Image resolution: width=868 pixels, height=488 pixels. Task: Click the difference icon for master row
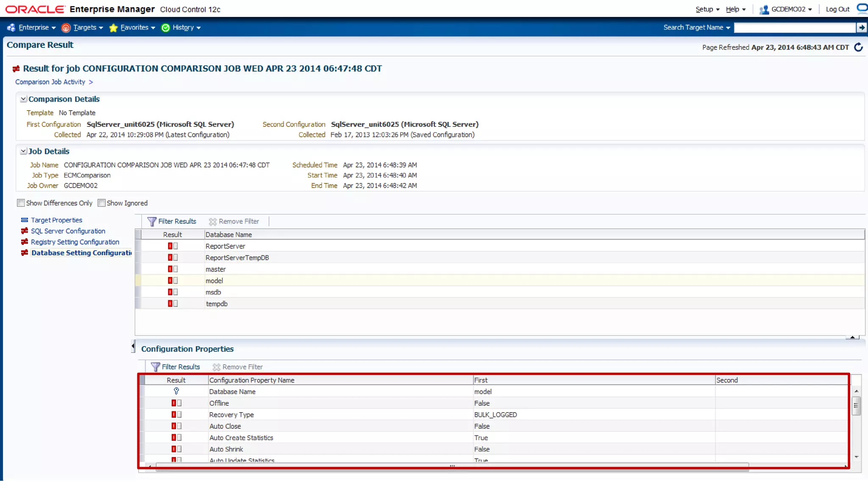pyautogui.click(x=172, y=269)
